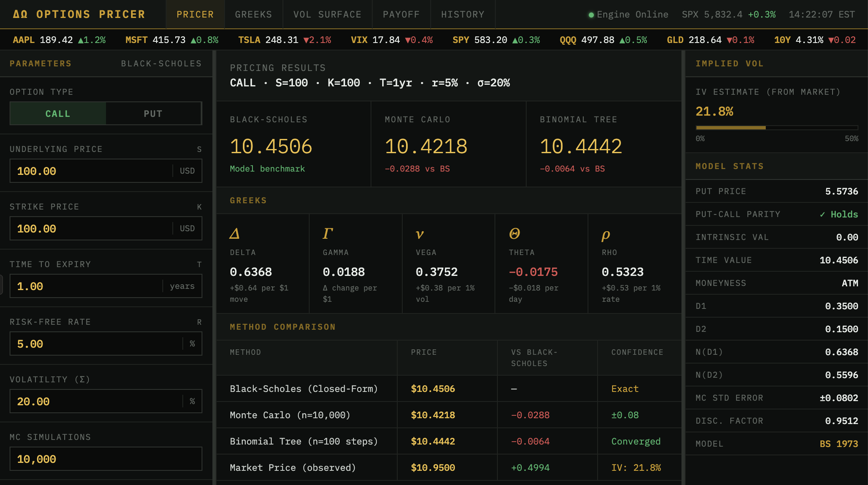Click the Time Value 10.4506 stat

click(x=777, y=260)
